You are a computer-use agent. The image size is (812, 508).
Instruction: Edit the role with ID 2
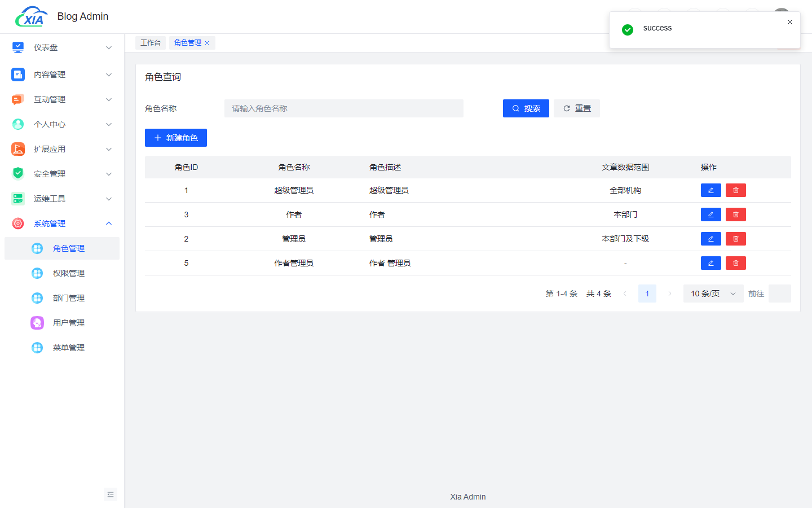(711, 239)
